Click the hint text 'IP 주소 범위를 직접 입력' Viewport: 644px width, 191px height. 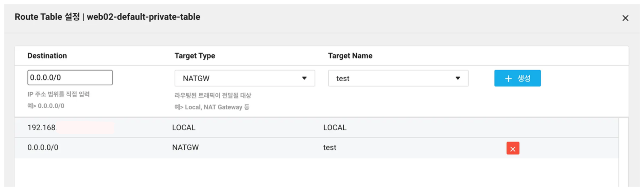point(58,94)
